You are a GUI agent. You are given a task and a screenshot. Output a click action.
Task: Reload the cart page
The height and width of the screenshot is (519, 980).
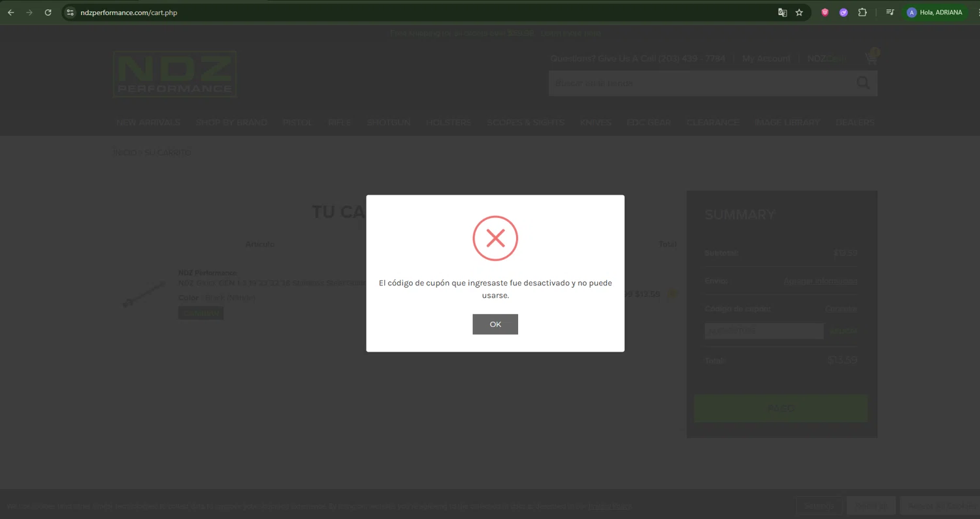pos(48,12)
